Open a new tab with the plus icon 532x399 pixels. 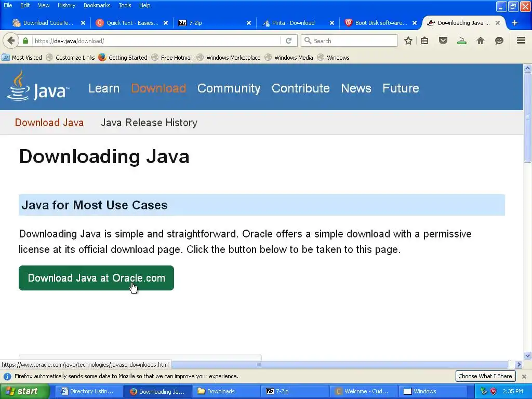pyautogui.click(x=515, y=23)
